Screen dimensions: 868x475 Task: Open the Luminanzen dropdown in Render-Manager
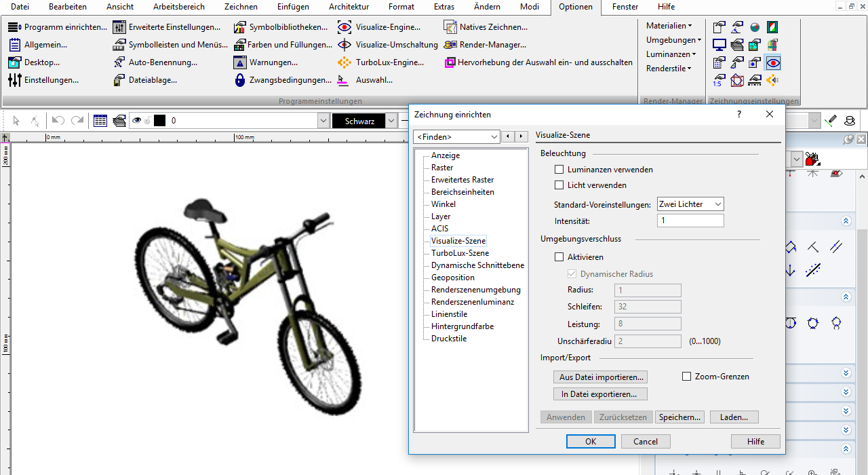[671, 54]
